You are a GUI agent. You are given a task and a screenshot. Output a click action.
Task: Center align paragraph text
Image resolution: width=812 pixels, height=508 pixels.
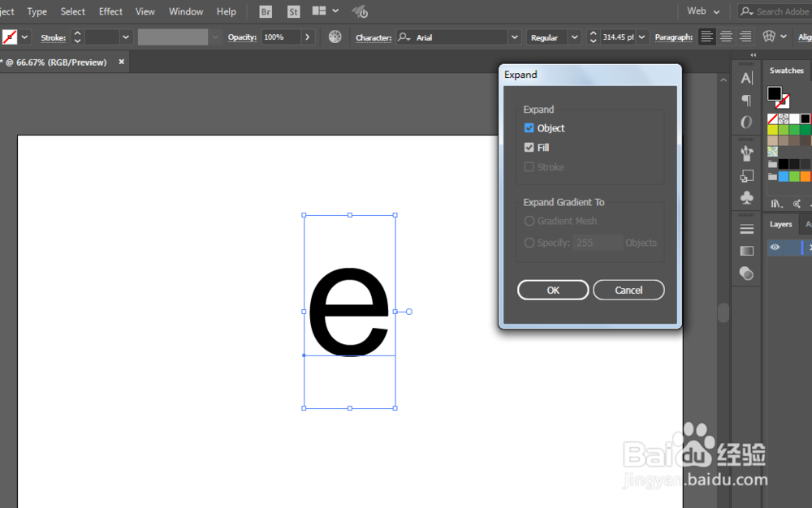726,37
